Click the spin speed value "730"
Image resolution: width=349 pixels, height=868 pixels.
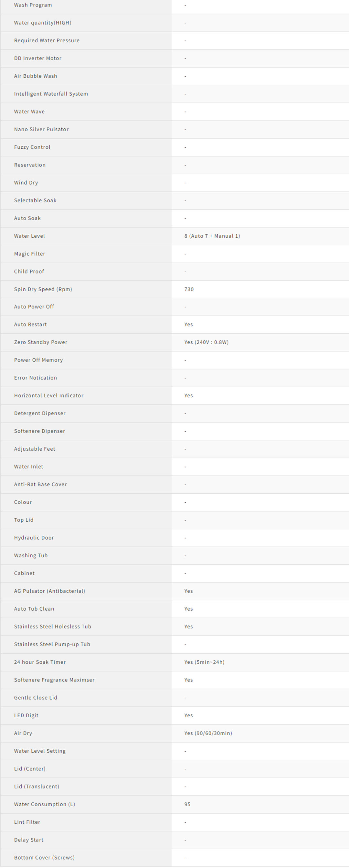[x=189, y=289]
